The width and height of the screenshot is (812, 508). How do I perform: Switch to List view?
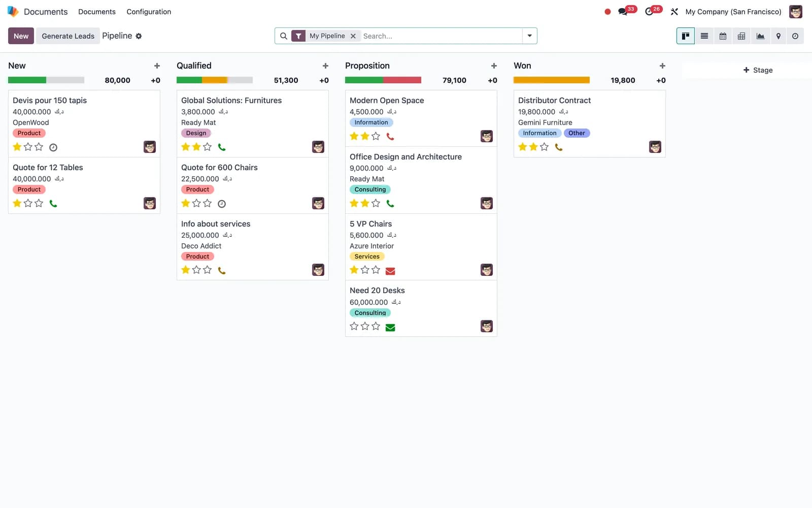coord(704,36)
